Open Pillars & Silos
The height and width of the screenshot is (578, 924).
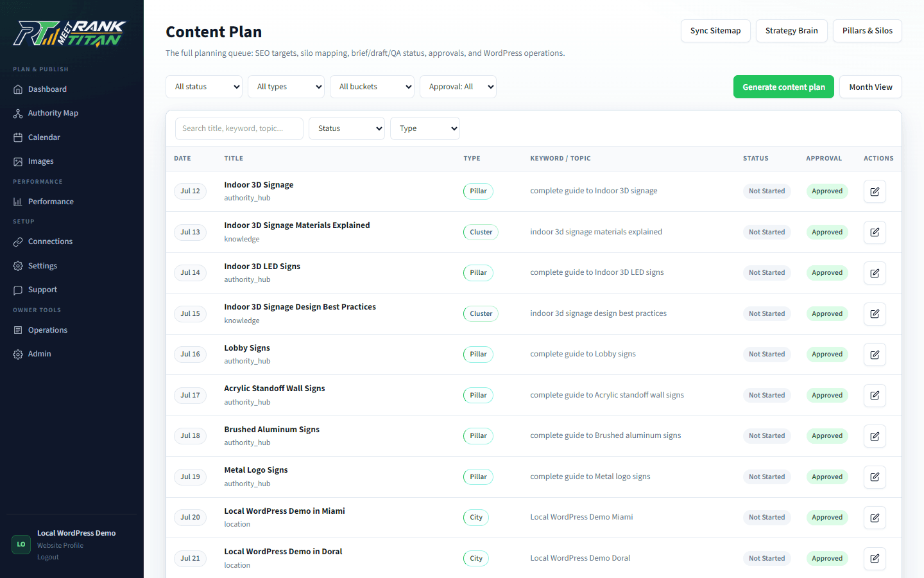click(x=867, y=31)
